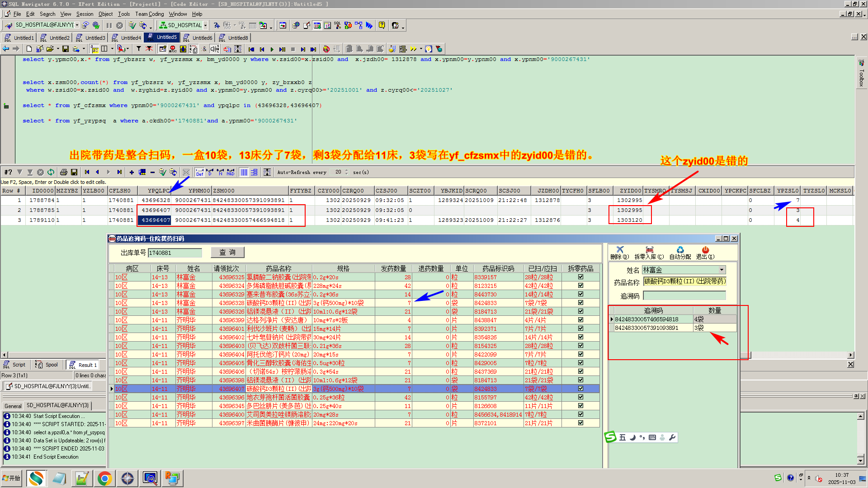This screenshot has width=868, height=488.
Task: Toggle 拆零药品 checkbox for 43696399 达格列净片
Action: [580, 320]
